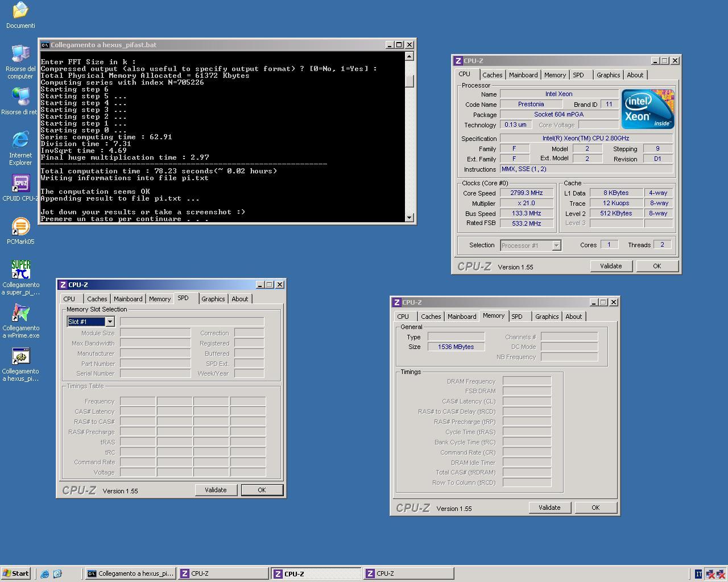This screenshot has height=582, width=728.
Task: Click Validate in the Memory window
Action: pyautogui.click(x=549, y=508)
